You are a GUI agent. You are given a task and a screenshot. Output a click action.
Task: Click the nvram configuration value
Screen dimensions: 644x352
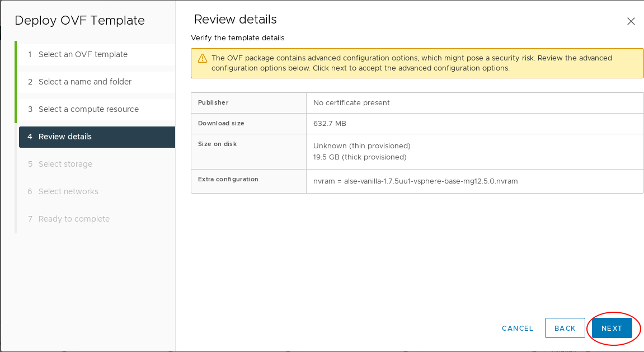tap(415, 181)
